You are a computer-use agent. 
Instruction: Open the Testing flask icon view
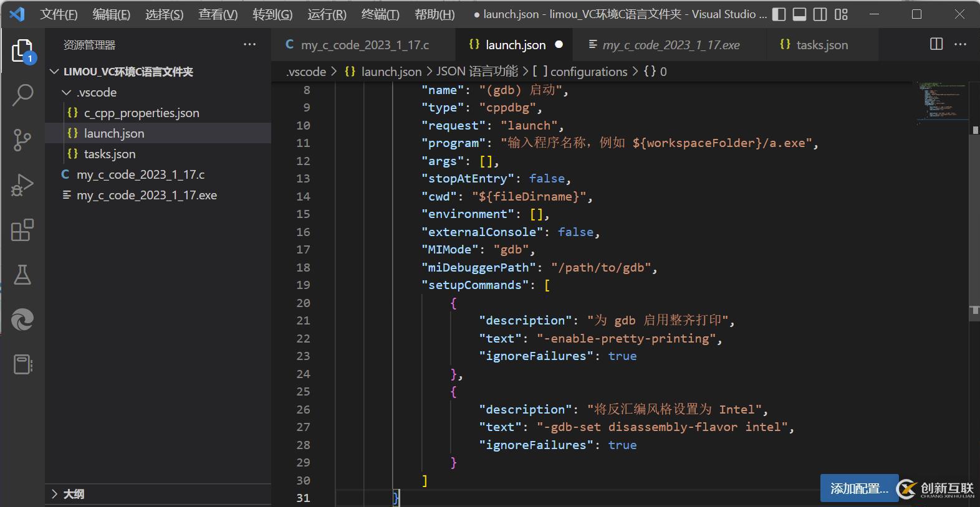point(22,275)
